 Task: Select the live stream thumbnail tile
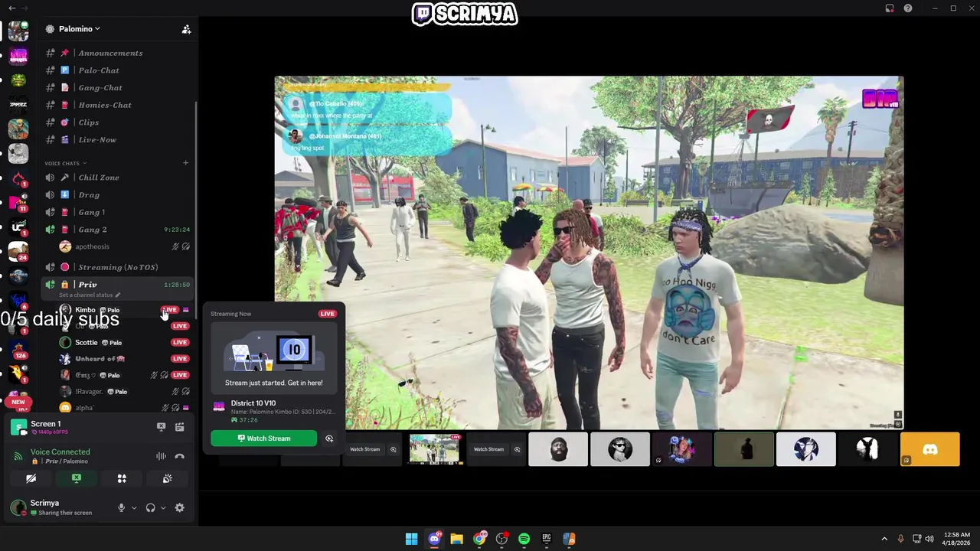pyautogui.click(x=435, y=449)
